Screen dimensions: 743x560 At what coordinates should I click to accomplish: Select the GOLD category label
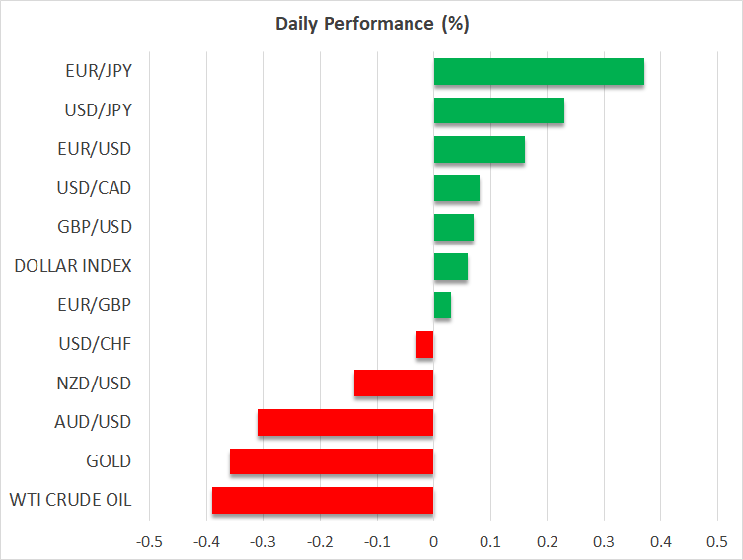tap(109, 461)
